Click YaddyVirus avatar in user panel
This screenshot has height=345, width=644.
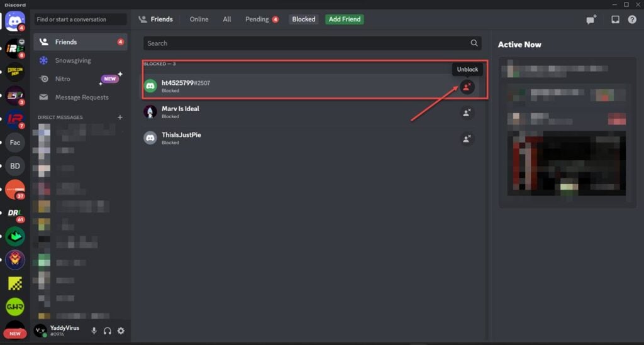pyautogui.click(x=40, y=330)
